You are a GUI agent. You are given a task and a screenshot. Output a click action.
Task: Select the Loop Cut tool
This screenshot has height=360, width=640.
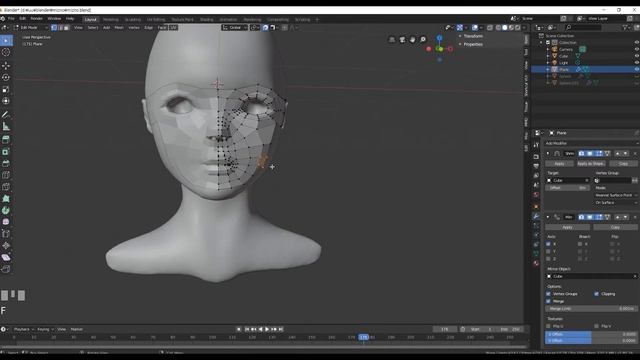(x=6, y=175)
